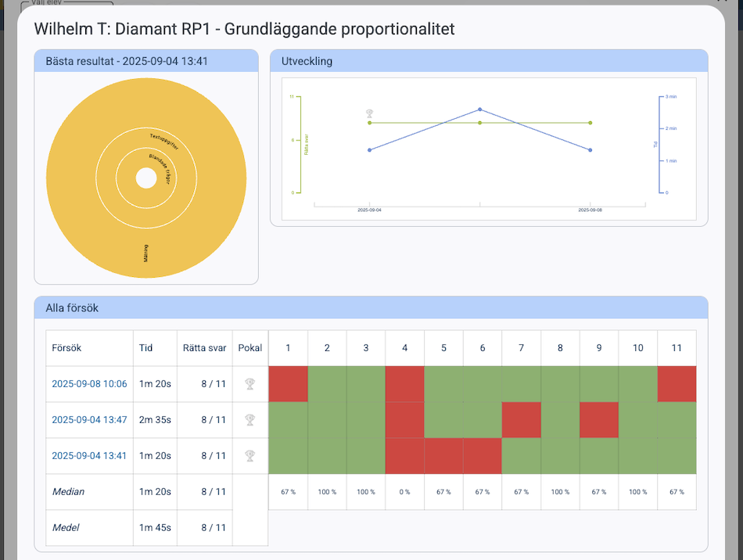This screenshot has height=560, width=743.
Task: Open the attempt link 2025-09-04 13:41
Action: [89, 456]
